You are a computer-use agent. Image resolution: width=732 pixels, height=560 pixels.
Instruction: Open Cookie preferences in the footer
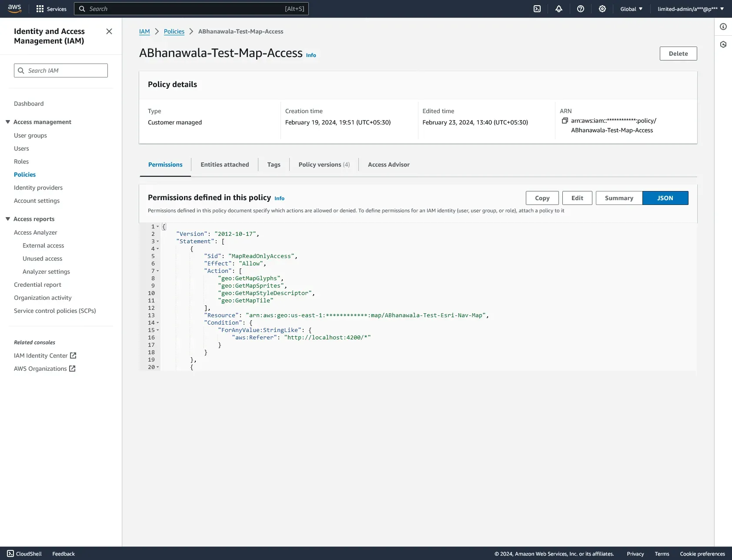pos(702,553)
